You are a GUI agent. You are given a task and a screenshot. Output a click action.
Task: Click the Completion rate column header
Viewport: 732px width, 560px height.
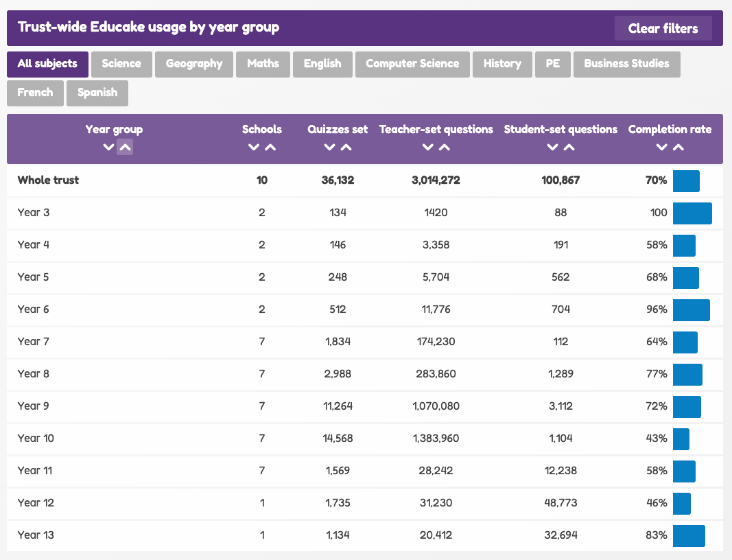[670, 130]
